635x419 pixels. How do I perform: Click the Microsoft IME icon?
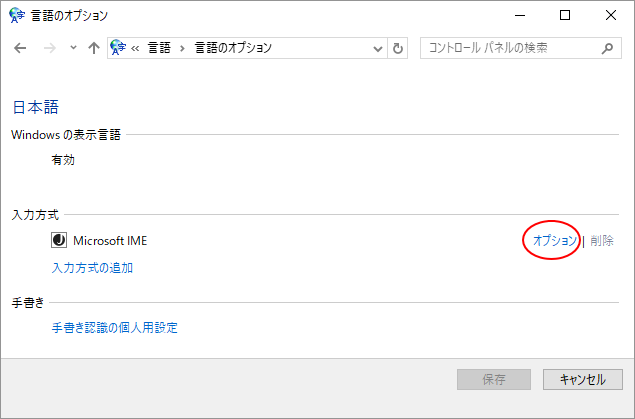[x=59, y=240]
